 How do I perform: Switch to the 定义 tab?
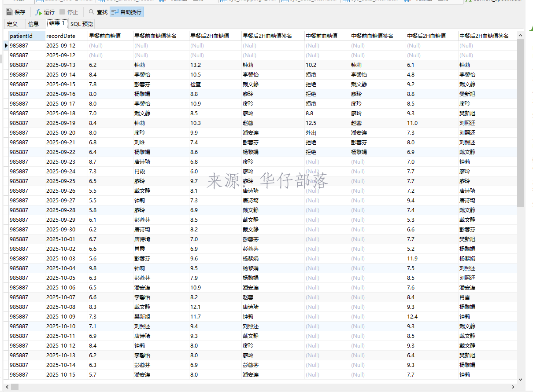13,24
